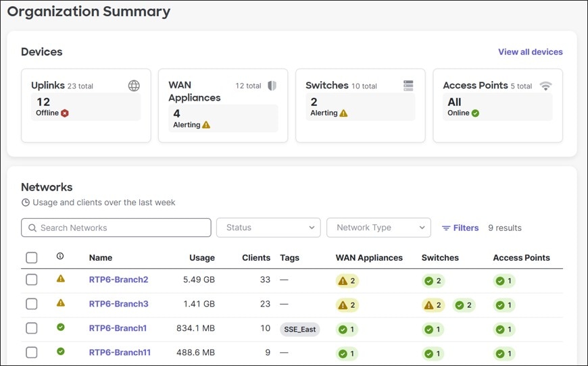Click the green status icon for RTP6-Branch11
Image resolution: width=588 pixels, height=366 pixels.
[61, 351]
